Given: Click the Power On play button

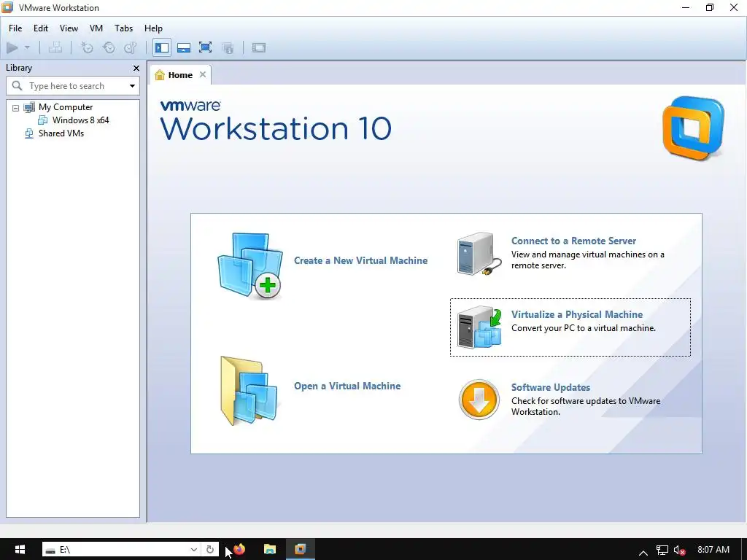Looking at the screenshot, I should pos(12,47).
